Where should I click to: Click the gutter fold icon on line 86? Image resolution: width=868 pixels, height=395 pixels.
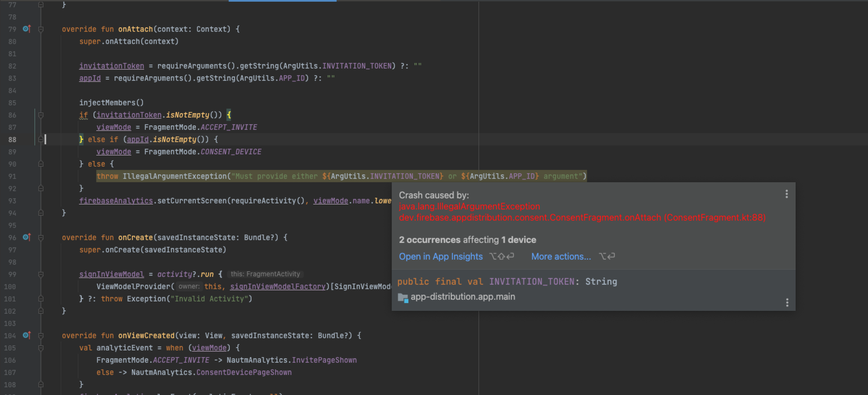click(41, 115)
